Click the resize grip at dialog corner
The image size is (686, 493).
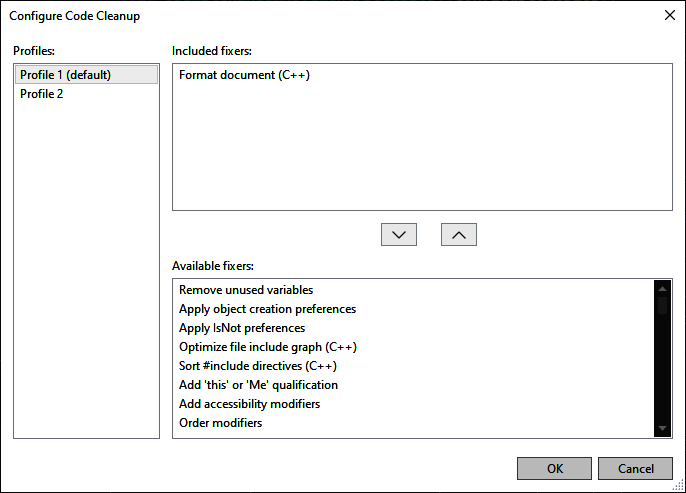679,486
